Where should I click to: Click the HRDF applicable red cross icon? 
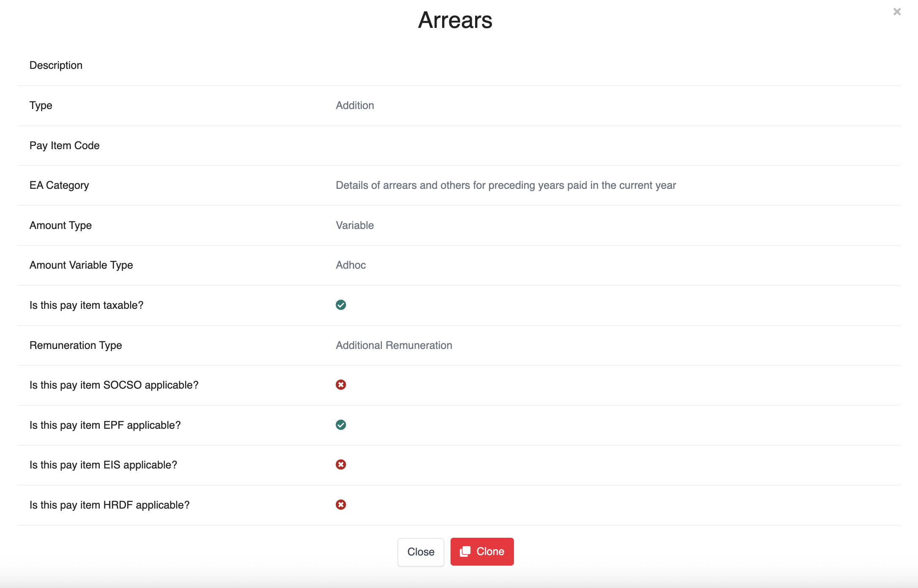coord(341,505)
